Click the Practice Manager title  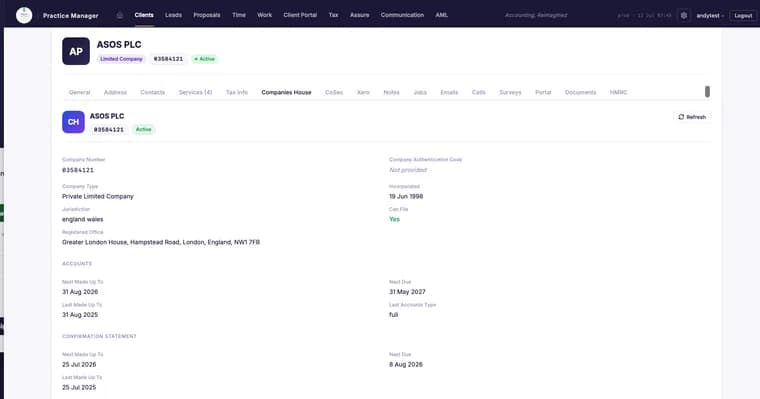click(x=70, y=16)
